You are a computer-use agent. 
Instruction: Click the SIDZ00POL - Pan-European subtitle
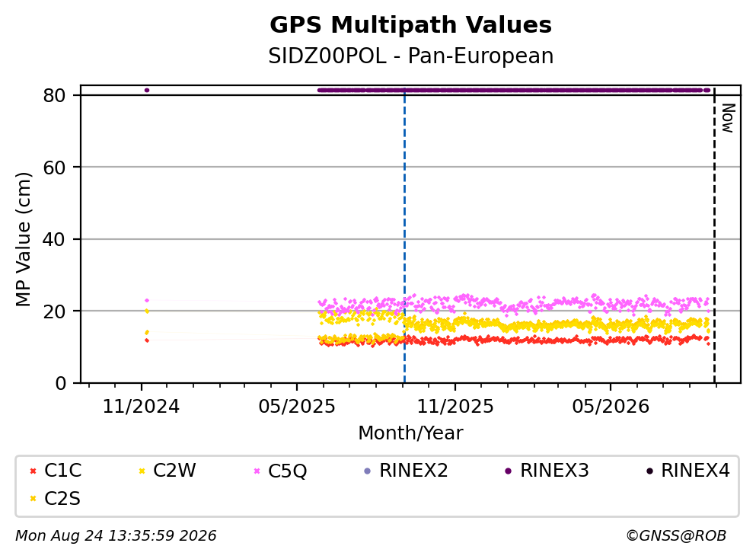(411, 56)
